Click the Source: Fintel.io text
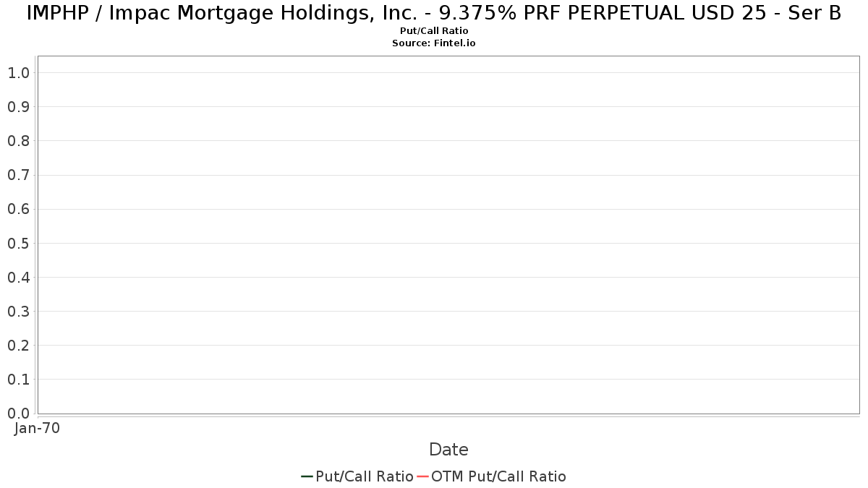The width and height of the screenshot is (868, 488). [434, 43]
